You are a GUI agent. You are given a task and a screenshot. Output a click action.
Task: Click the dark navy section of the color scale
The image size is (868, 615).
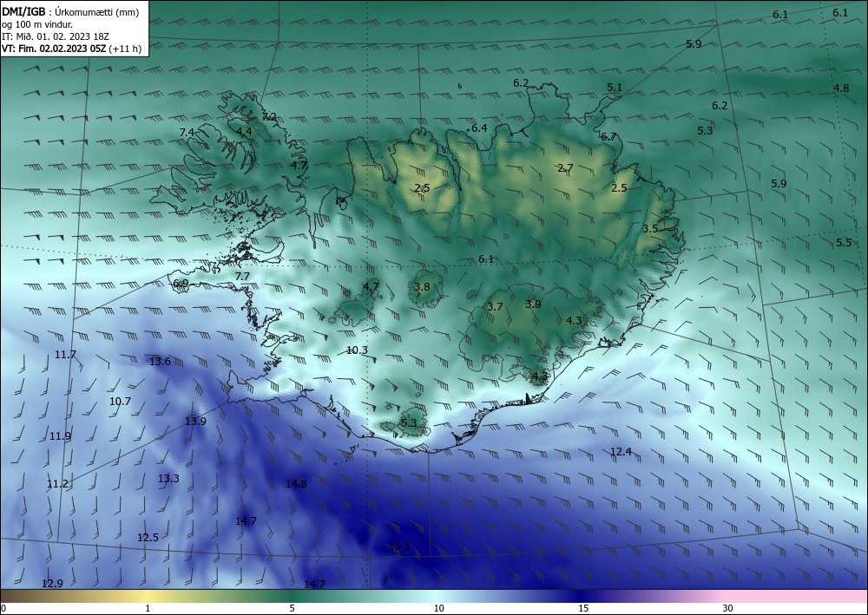click(x=582, y=596)
